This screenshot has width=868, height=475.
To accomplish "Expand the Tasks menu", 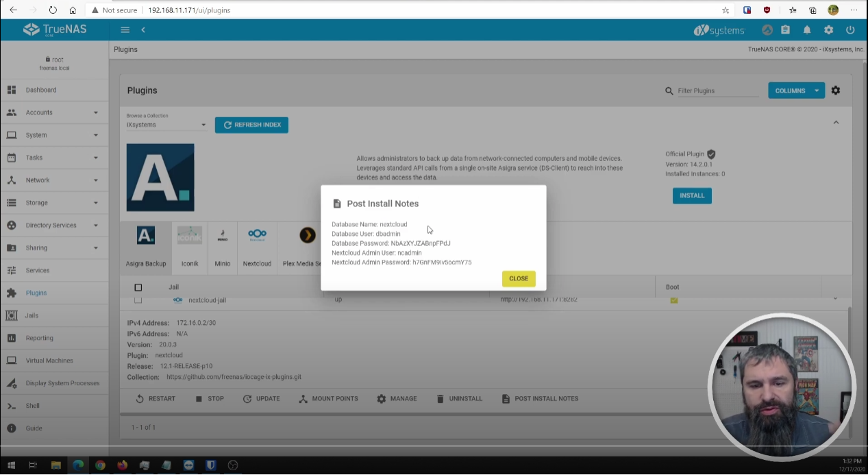I will coord(54,158).
